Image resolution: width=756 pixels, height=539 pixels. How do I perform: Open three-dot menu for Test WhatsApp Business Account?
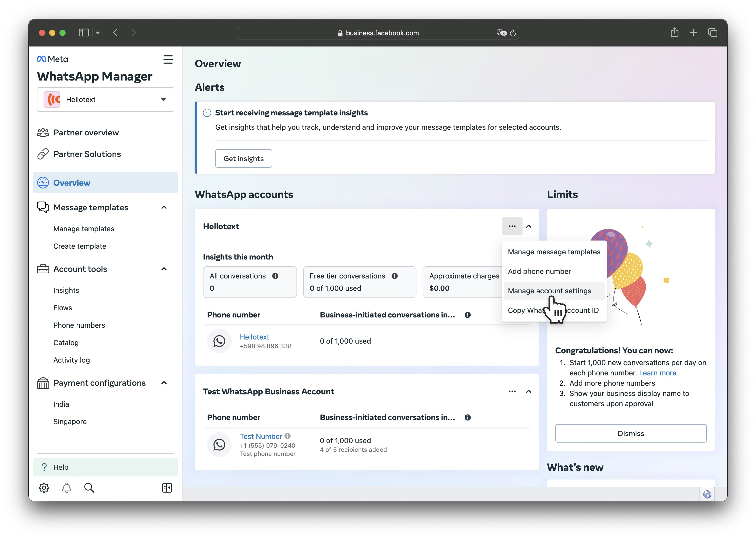512,391
